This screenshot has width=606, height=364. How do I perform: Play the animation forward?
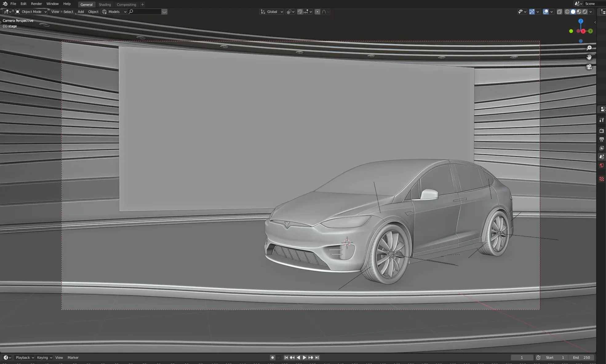click(305, 358)
